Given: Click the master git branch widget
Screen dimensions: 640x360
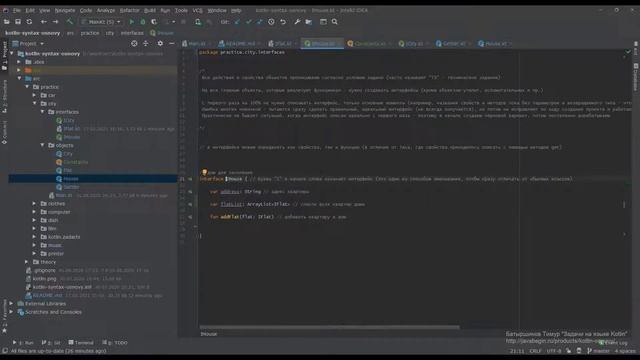Looking at the screenshot, I should pos(598,351).
